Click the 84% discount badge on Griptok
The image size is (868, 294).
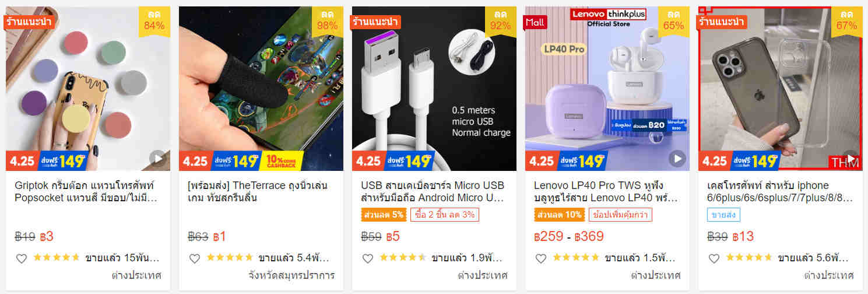[x=154, y=21]
